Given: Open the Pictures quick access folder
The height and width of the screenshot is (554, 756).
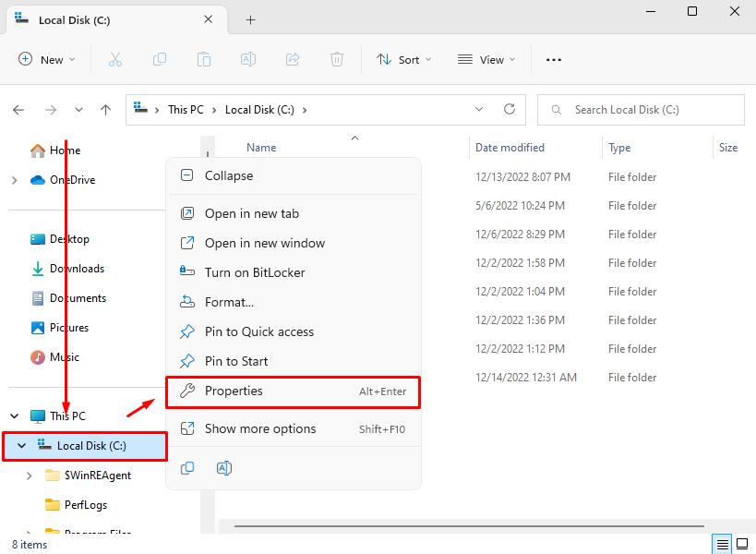Looking at the screenshot, I should [x=69, y=328].
